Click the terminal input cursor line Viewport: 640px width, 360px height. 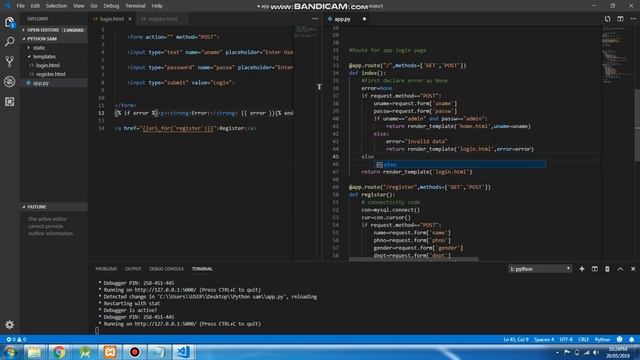pyautogui.click(x=97, y=330)
